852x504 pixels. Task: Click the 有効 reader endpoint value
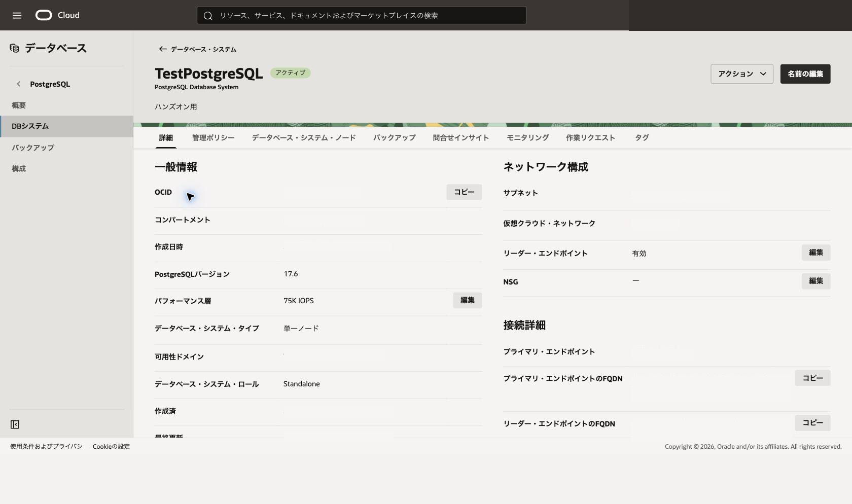point(639,254)
